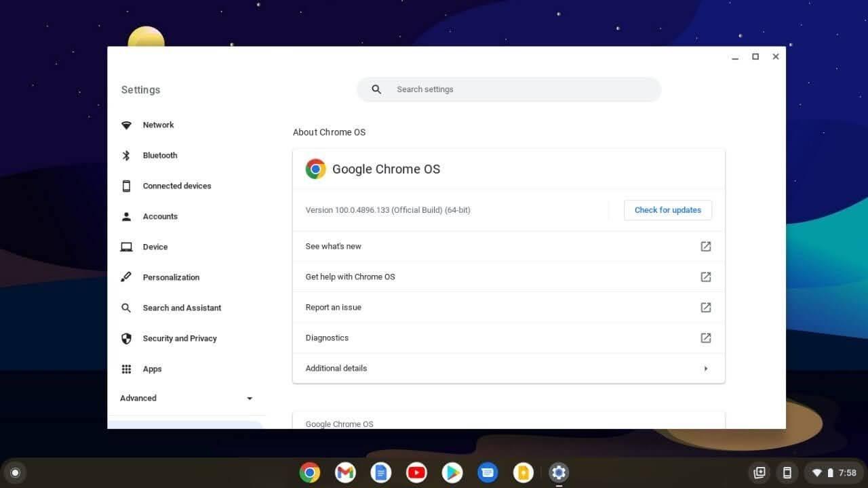Open the status tray showing 7:58
The image size is (868, 488).
coord(834,472)
